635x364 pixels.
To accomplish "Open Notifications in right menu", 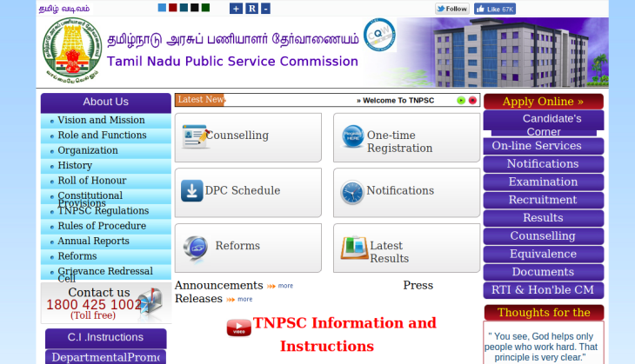I will [544, 164].
